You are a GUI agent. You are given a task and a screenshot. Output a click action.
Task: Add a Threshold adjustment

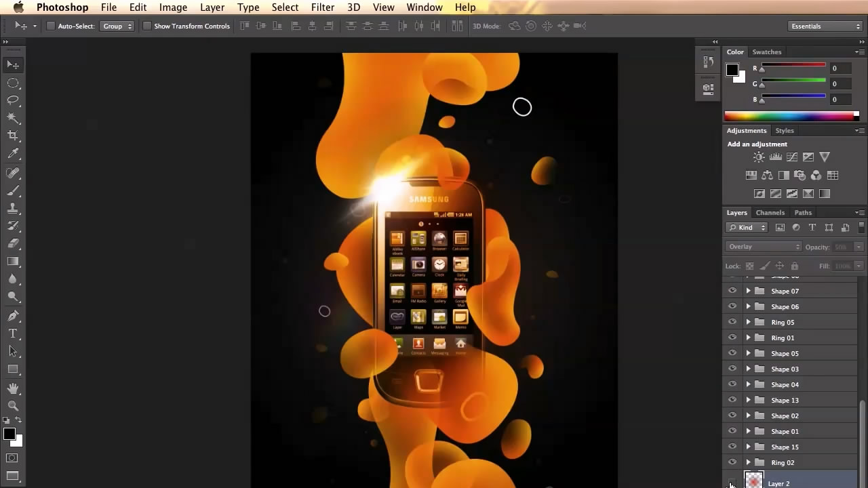click(791, 194)
